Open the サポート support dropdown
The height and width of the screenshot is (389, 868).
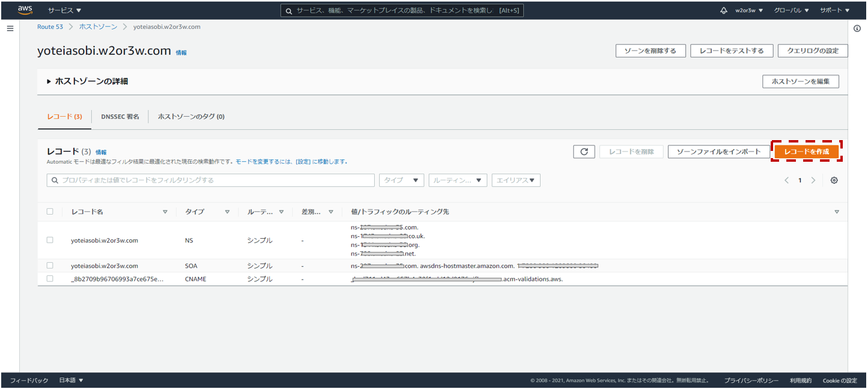coord(835,10)
